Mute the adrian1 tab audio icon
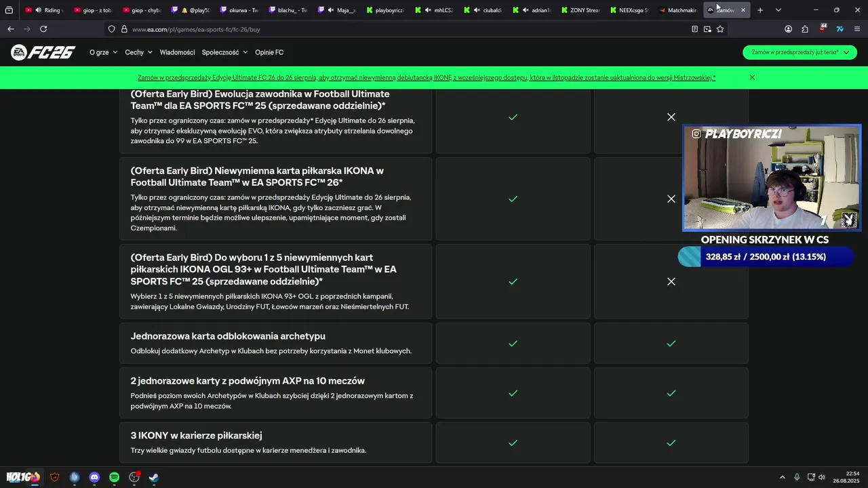868x488 pixels. point(526,10)
